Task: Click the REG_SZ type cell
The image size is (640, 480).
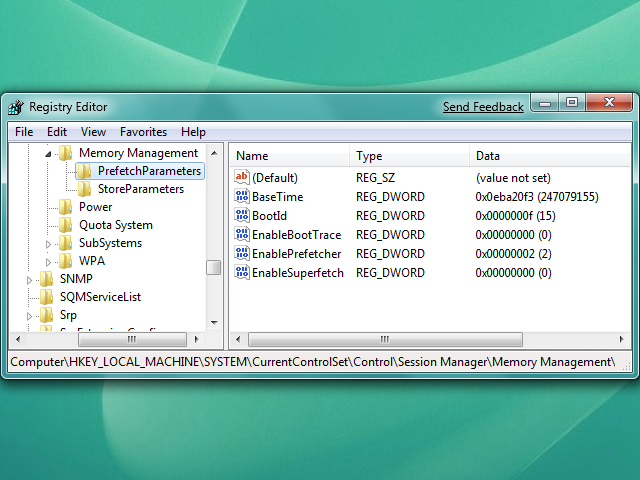Action: 375,178
